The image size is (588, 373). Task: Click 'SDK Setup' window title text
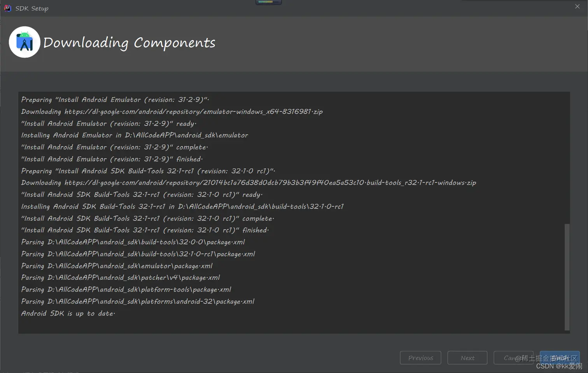pos(32,9)
